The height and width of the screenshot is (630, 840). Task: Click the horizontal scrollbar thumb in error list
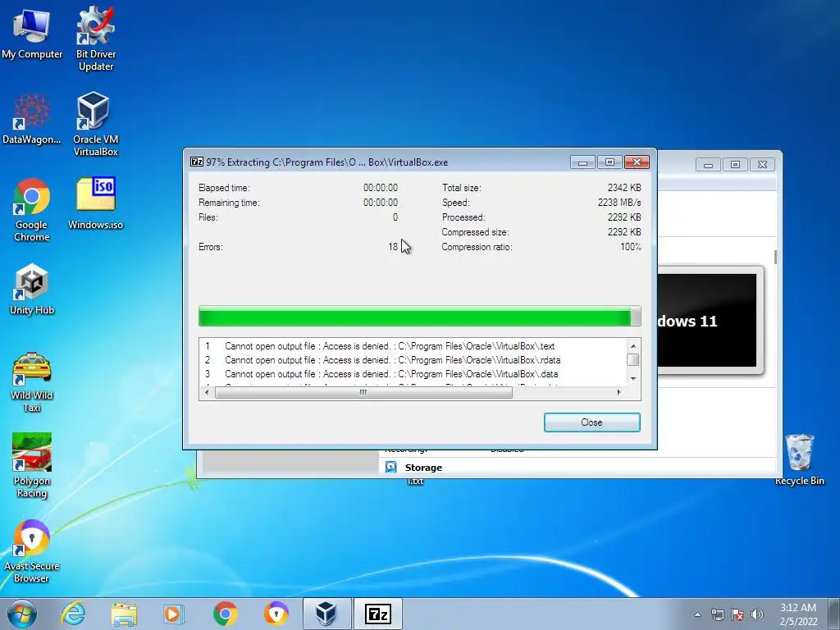(363, 393)
